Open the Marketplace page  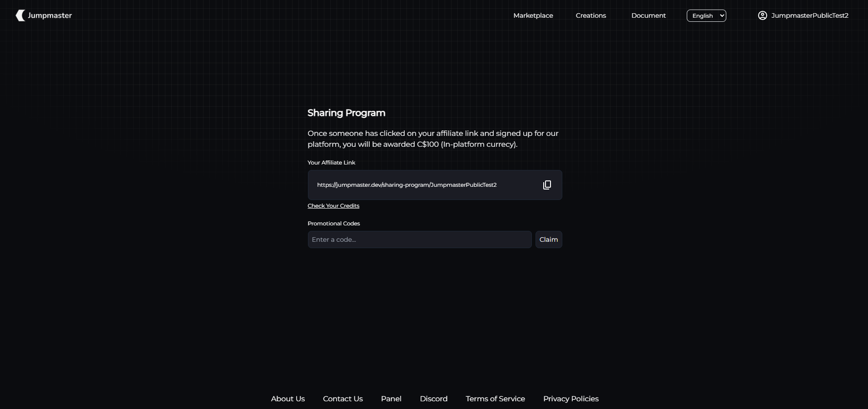[x=533, y=15]
